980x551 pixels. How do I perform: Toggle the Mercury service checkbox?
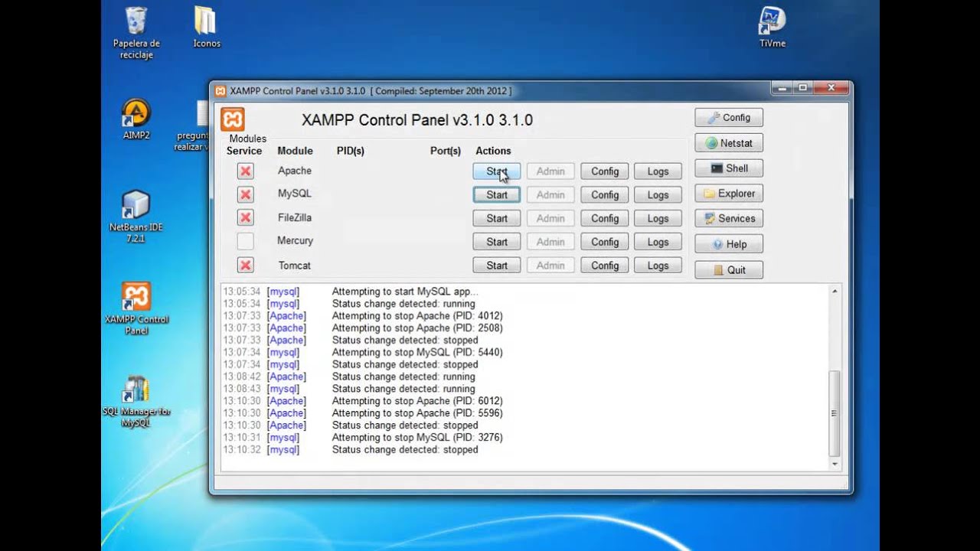[x=245, y=242]
